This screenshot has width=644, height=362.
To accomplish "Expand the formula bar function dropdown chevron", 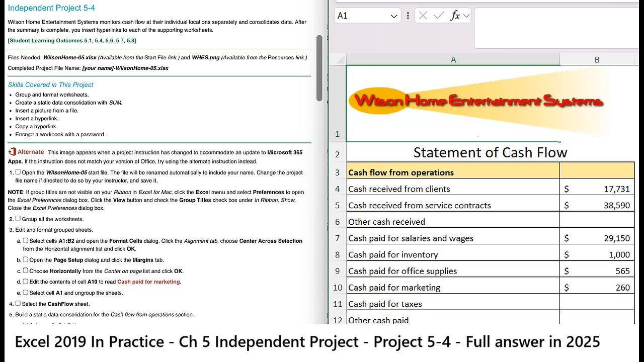I will click(466, 16).
